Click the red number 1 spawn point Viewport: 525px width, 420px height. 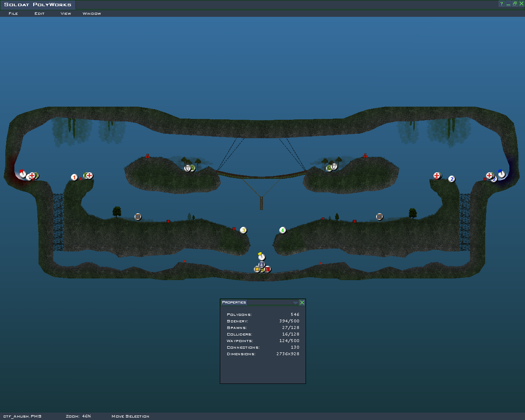[74, 178]
